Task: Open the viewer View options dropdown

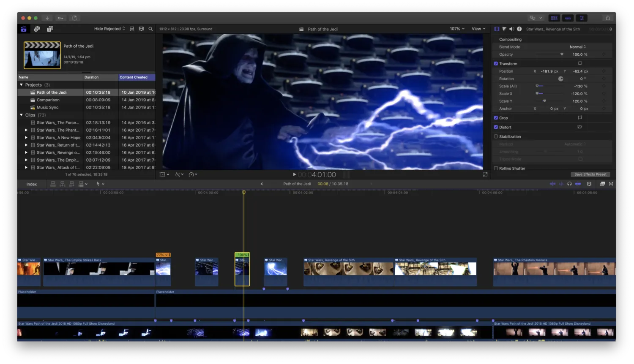Action: [478, 29]
